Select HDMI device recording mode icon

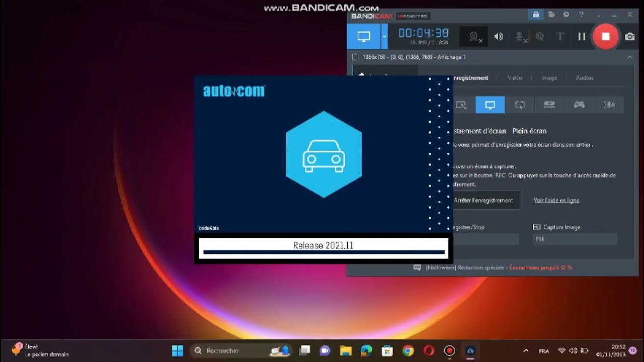point(549,105)
